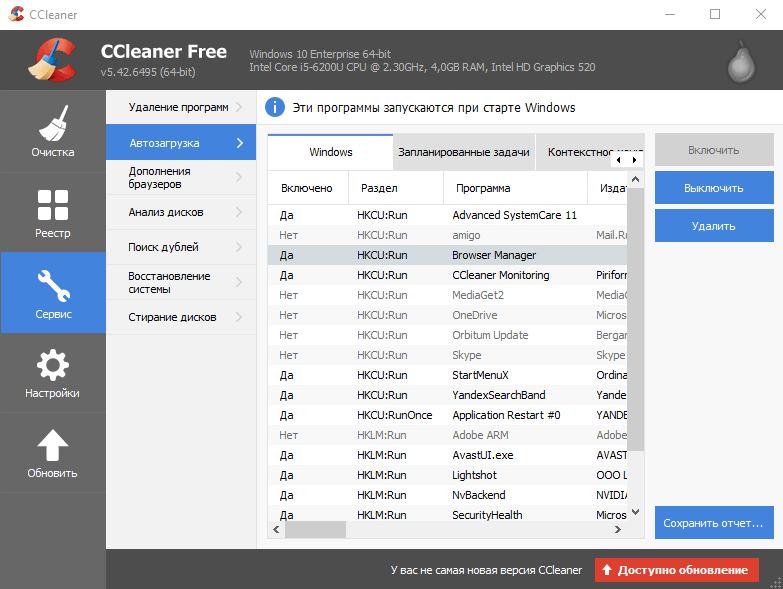Select the StartMenuX entry
Viewport: 783px width, 589px height.
[447, 375]
